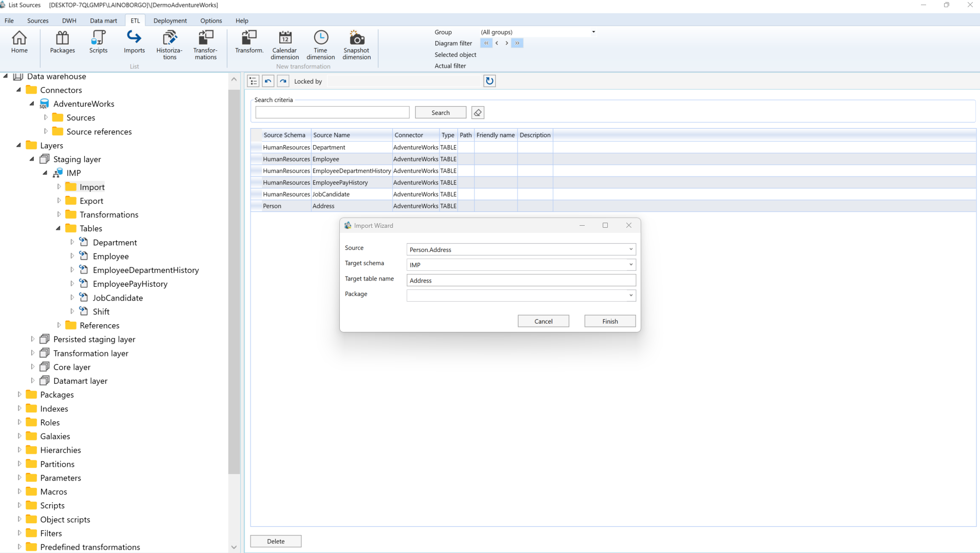Click the Target table name field
Viewport: 980px width, 553px height.
click(521, 280)
